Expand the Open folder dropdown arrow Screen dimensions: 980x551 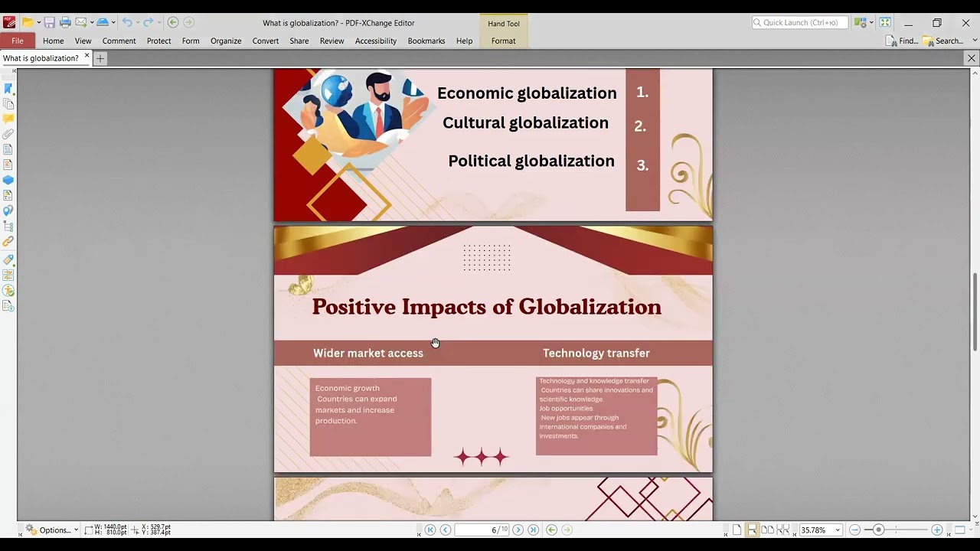38,23
